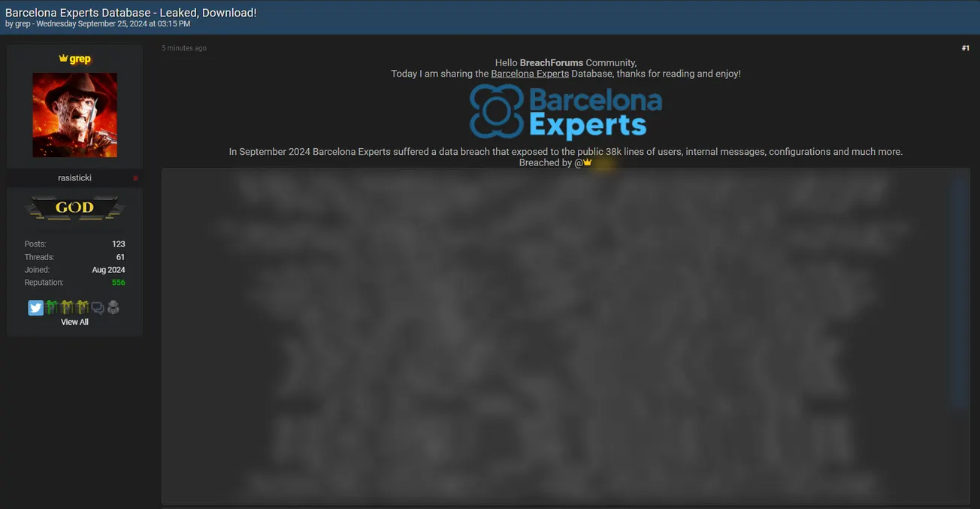Open the GOD rank badge
The height and width of the screenshot is (509, 980).
[x=74, y=208]
